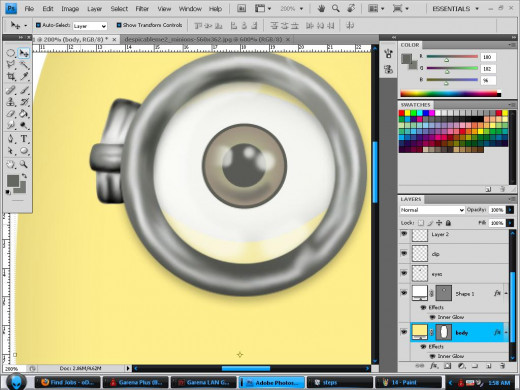Select the Ellipse shape tool

24,151
